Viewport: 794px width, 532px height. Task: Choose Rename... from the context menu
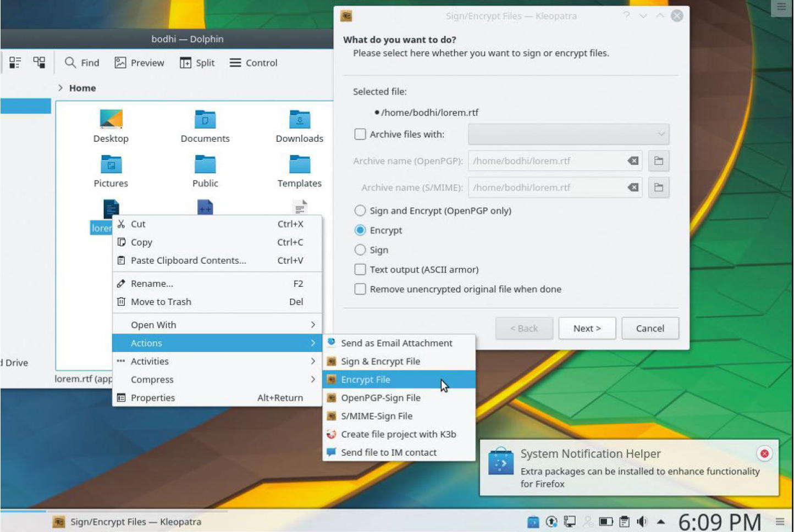coord(217,284)
